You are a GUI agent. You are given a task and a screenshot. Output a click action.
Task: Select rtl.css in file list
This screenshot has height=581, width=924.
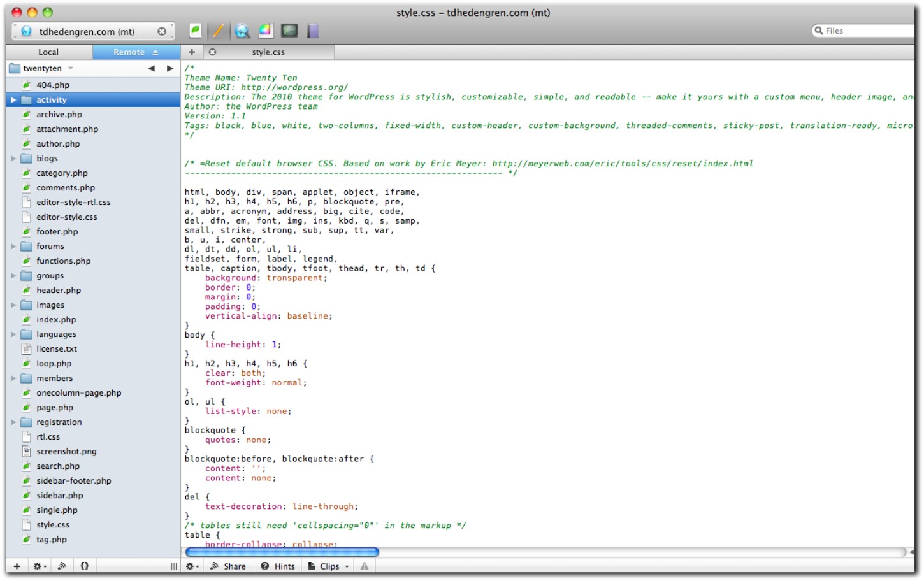[x=93, y=437]
